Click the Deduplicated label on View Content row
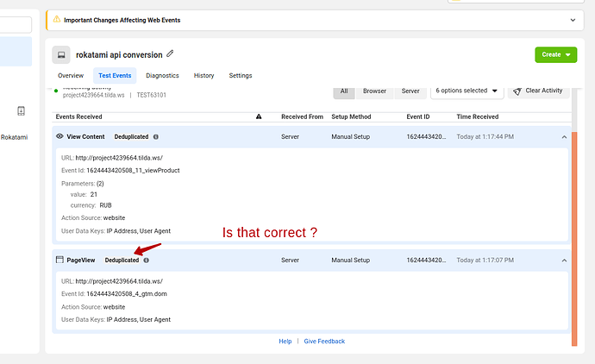This screenshot has width=595, height=364. coord(131,136)
